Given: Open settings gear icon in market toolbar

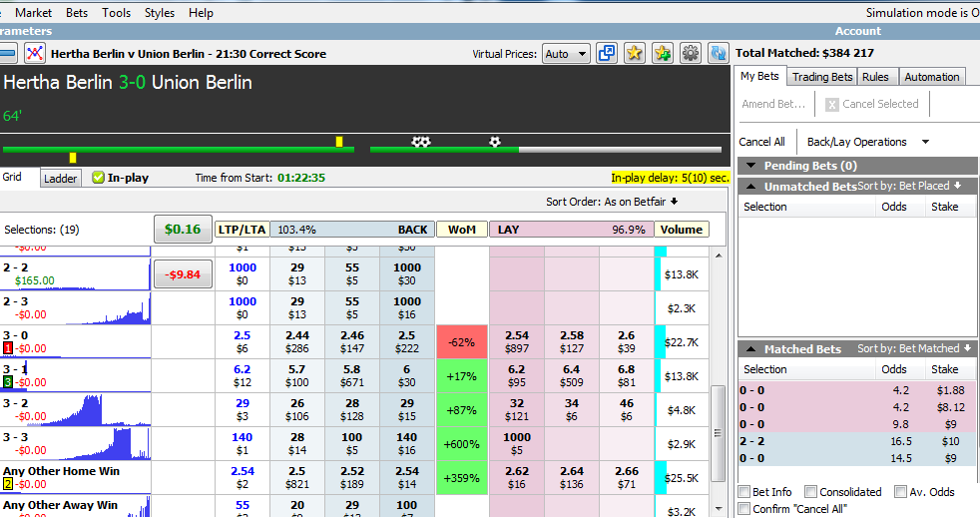Looking at the screenshot, I should (x=691, y=53).
